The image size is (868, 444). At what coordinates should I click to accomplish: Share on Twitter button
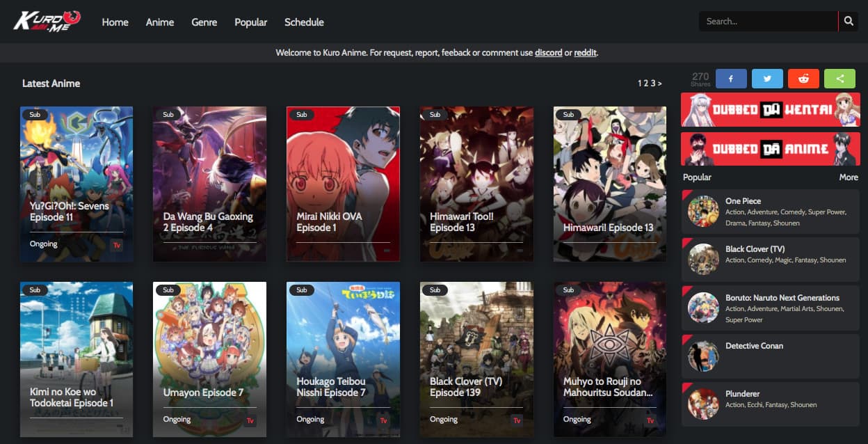coord(767,79)
